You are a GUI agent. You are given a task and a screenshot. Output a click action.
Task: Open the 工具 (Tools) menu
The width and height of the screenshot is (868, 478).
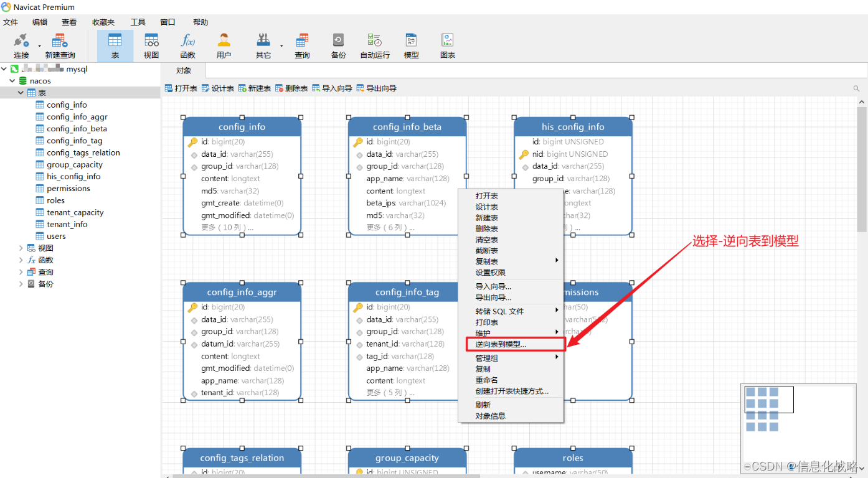point(138,22)
